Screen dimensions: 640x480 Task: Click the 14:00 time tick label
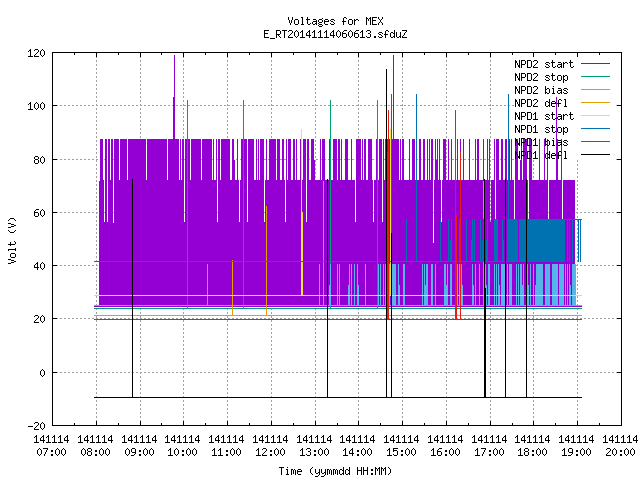coord(358,452)
